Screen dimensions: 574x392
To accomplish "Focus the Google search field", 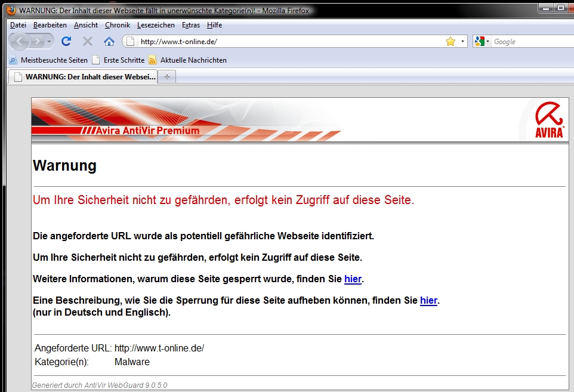I will pyautogui.click(x=533, y=42).
